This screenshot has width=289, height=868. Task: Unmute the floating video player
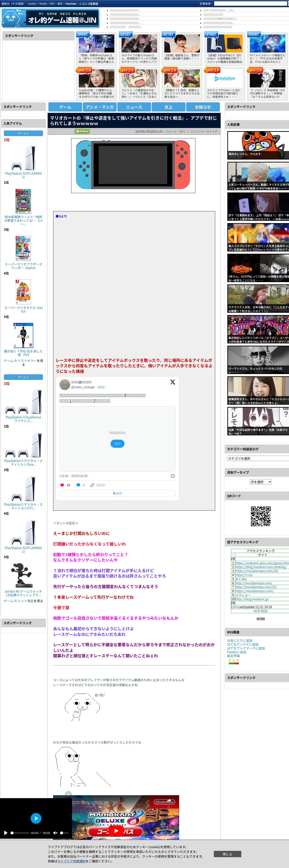pyautogui.click(x=55, y=833)
